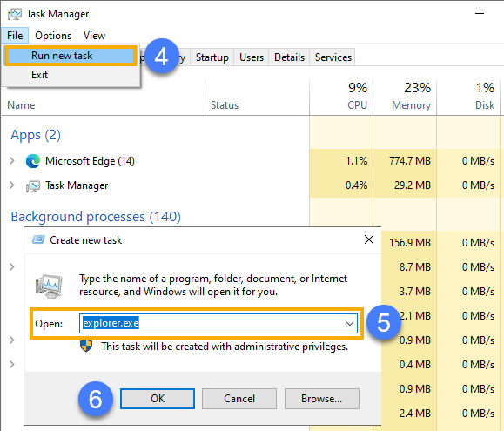Viewport: 504px width, 431px height.
Task: Open the Options menu
Action: coord(53,36)
